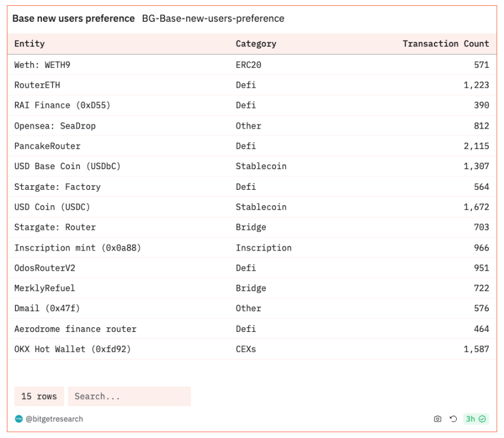Select the USD Coin (USDC) entity cell
The height and width of the screenshot is (438, 504).
coord(52,207)
